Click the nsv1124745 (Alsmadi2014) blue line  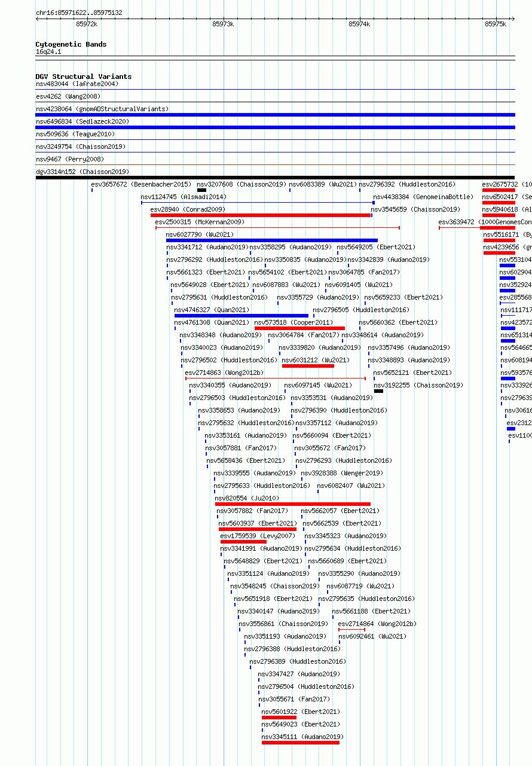258,203
